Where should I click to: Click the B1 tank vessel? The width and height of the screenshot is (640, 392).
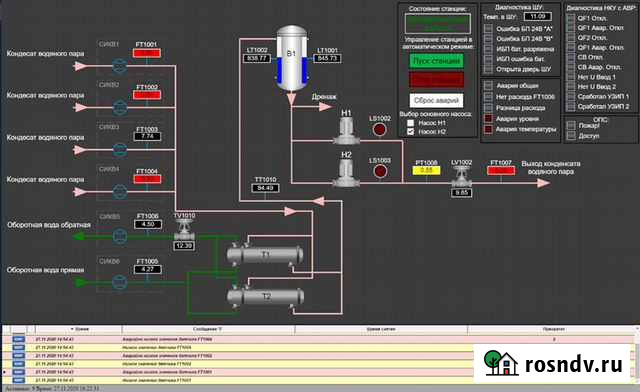(x=291, y=58)
